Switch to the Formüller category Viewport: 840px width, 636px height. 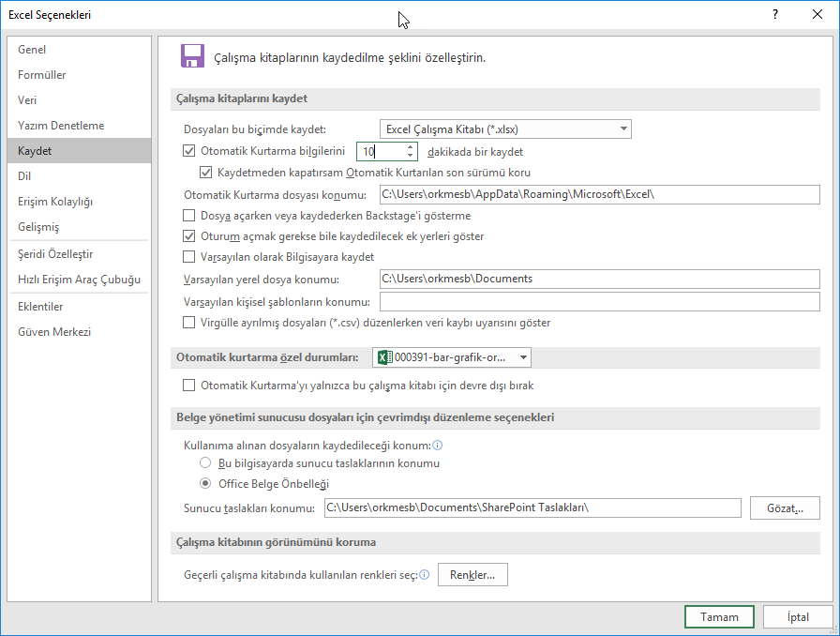click(80, 74)
